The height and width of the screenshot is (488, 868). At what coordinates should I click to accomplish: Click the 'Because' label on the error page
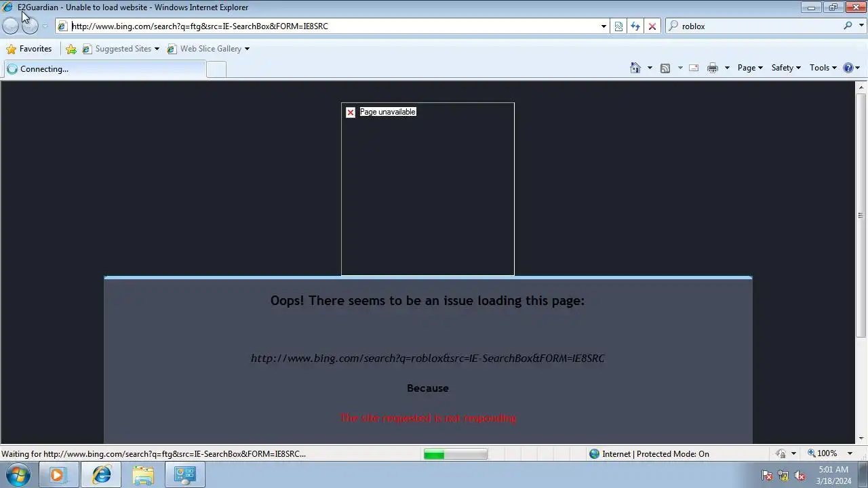pos(428,388)
